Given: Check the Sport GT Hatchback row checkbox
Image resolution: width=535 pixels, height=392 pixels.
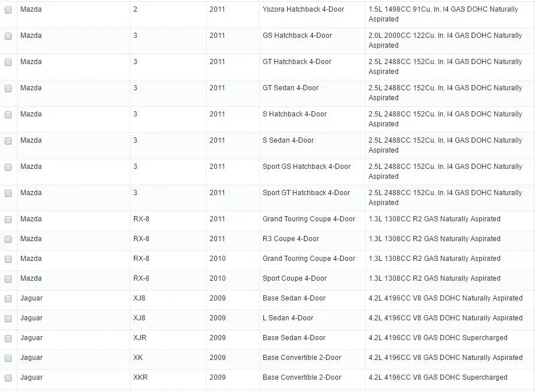Looking at the screenshot, I should click(8, 193).
